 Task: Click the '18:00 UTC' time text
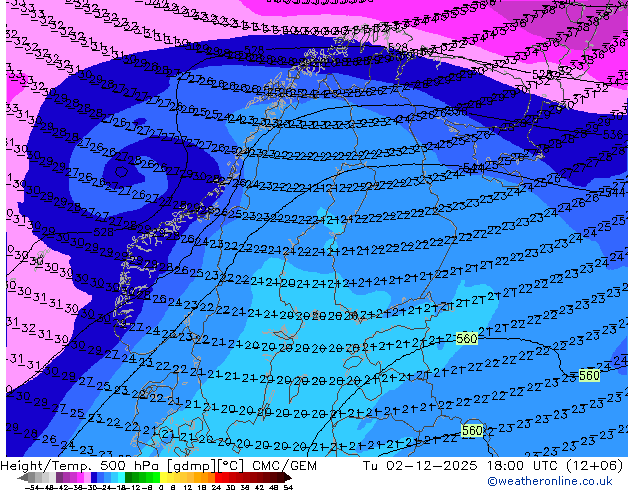(x=525, y=466)
